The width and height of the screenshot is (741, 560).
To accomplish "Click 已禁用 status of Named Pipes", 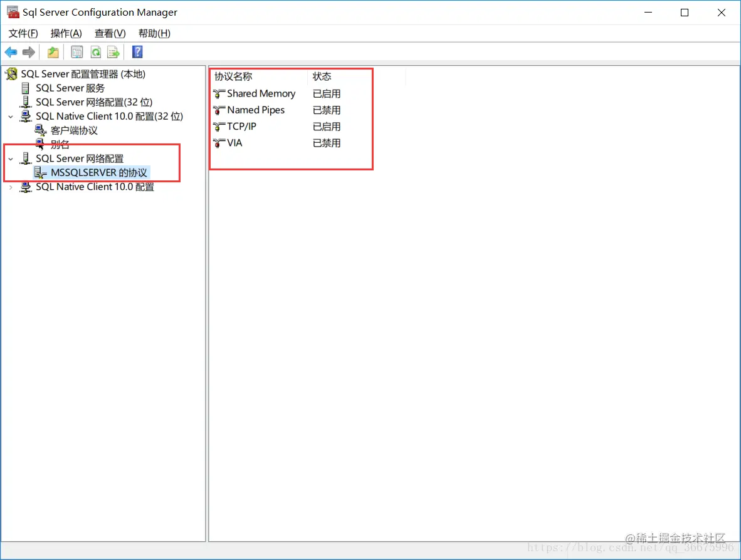I will point(327,110).
